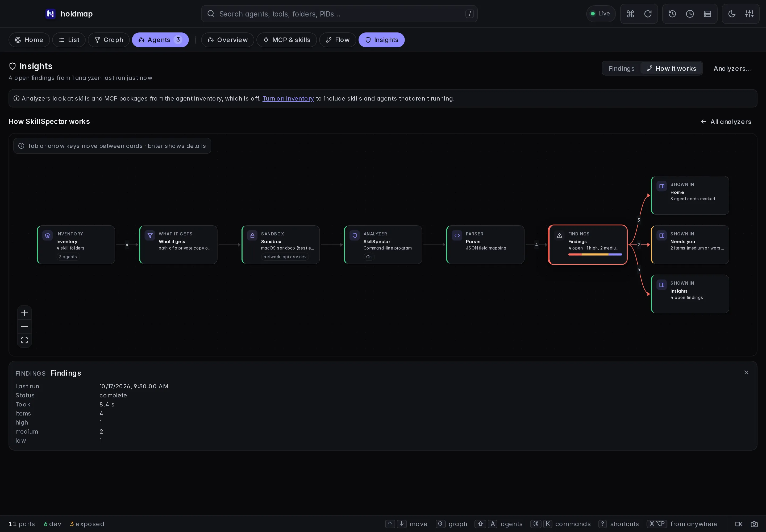Select the Agents 3 tab
This screenshot has width=766, height=532.
160,40
